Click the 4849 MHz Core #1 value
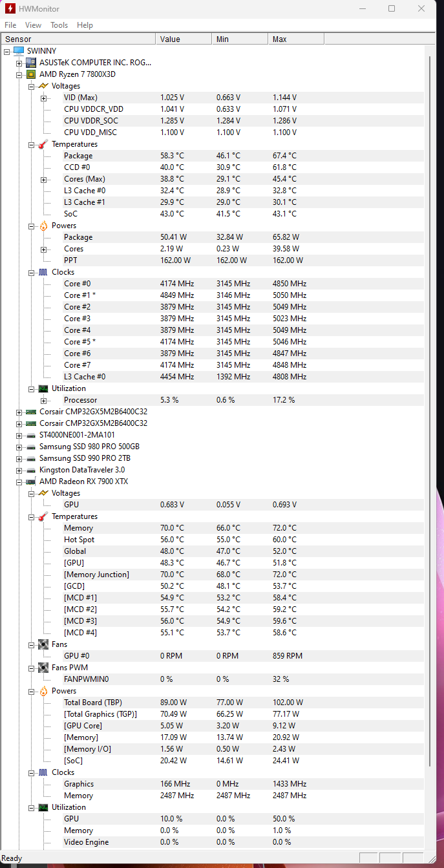This screenshot has height=868, width=444. pos(177,295)
